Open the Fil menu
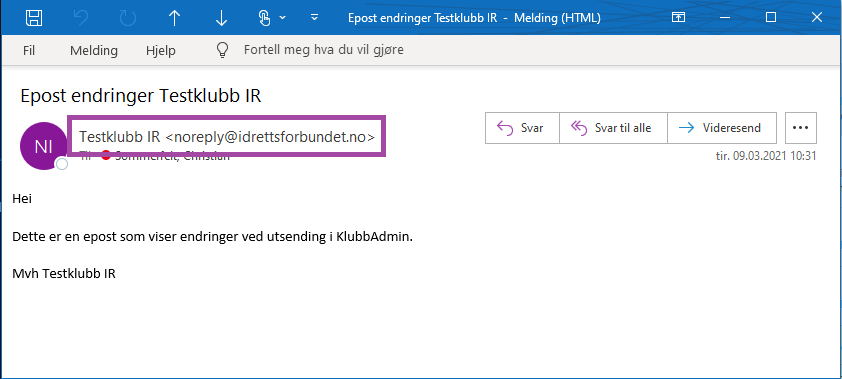Image resolution: width=842 pixels, height=379 pixels. (x=29, y=50)
